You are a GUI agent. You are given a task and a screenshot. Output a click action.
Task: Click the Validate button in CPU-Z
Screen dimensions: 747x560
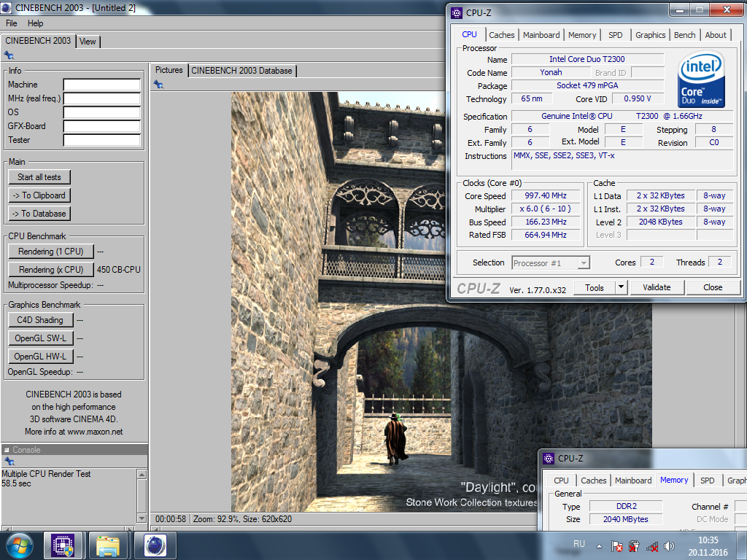pyautogui.click(x=657, y=287)
